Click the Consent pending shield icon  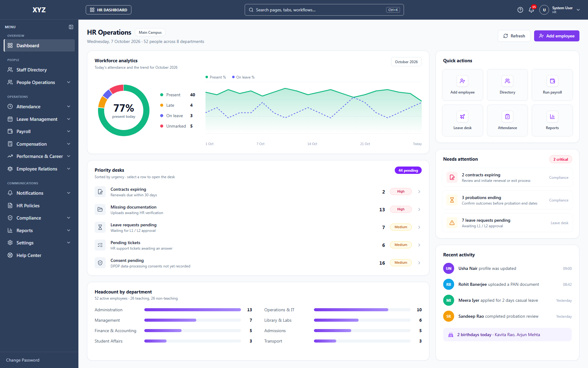pos(100,263)
